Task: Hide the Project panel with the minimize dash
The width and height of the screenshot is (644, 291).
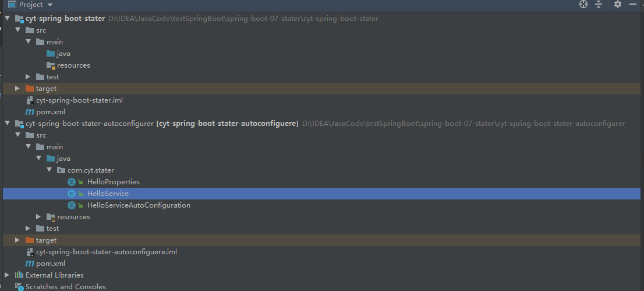Action: pyautogui.click(x=633, y=4)
